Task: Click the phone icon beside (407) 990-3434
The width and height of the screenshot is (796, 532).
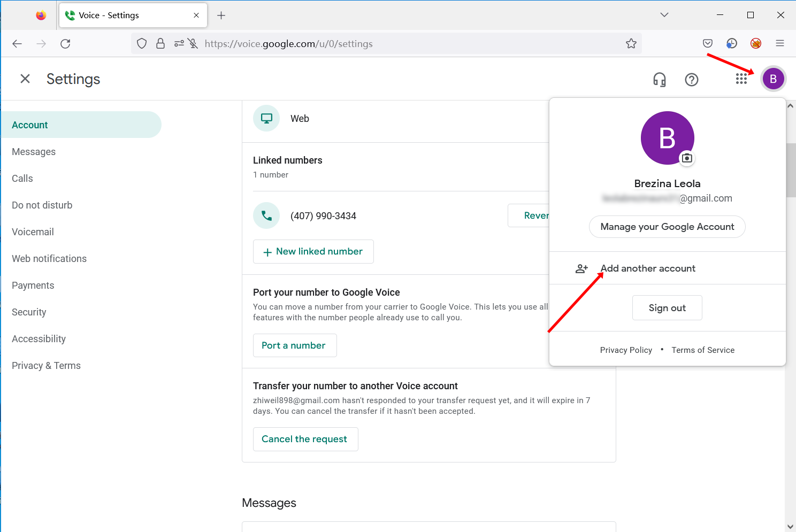Action: 266,215
